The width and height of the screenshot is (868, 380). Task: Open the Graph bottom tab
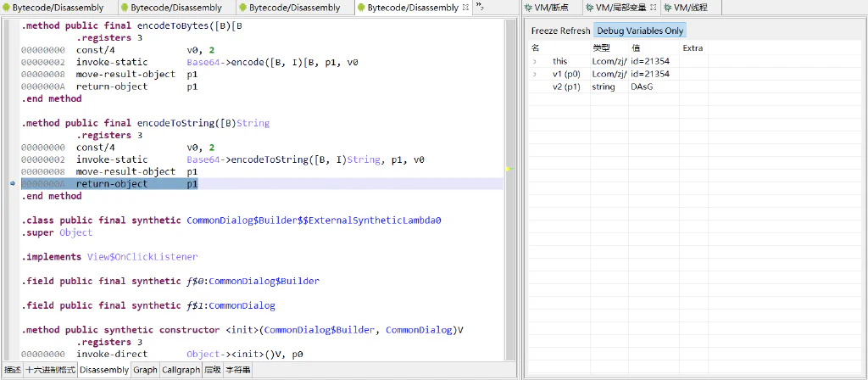[x=145, y=370]
